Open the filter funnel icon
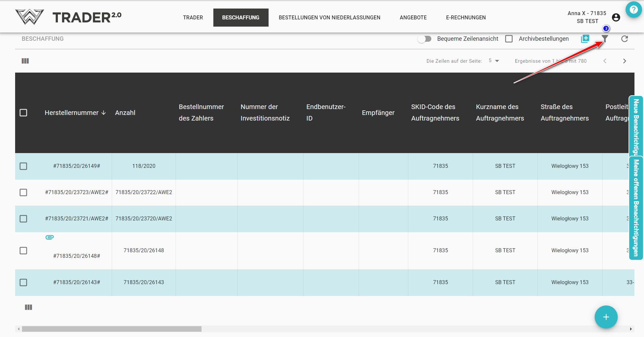Screen dimensions: 644x337 pyautogui.click(x=605, y=39)
